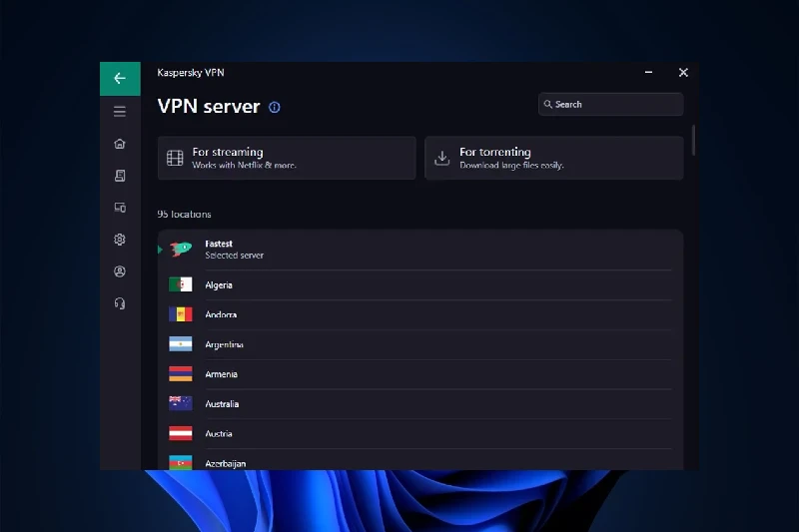Select Austria from the server list
Viewport: 799px width, 532px height.
point(420,434)
